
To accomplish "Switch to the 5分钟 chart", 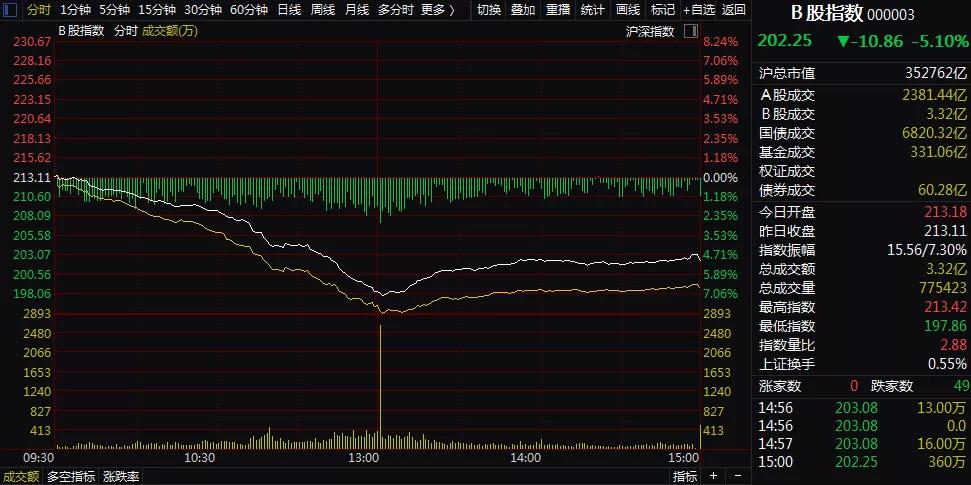I will click(115, 10).
